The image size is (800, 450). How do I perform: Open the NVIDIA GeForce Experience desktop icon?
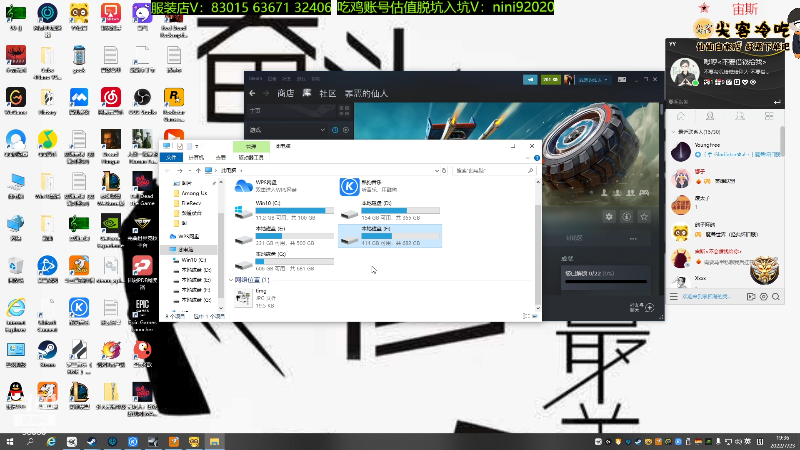click(x=111, y=231)
